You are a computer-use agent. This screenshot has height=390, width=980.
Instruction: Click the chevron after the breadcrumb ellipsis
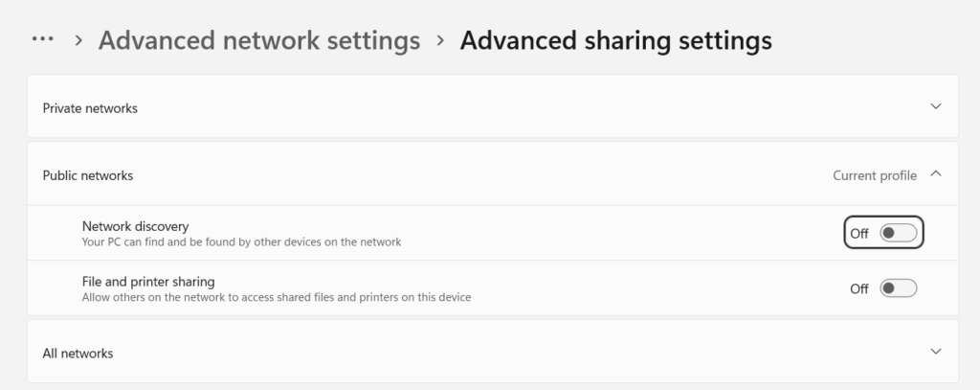pyautogui.click(x=78, y=40)
